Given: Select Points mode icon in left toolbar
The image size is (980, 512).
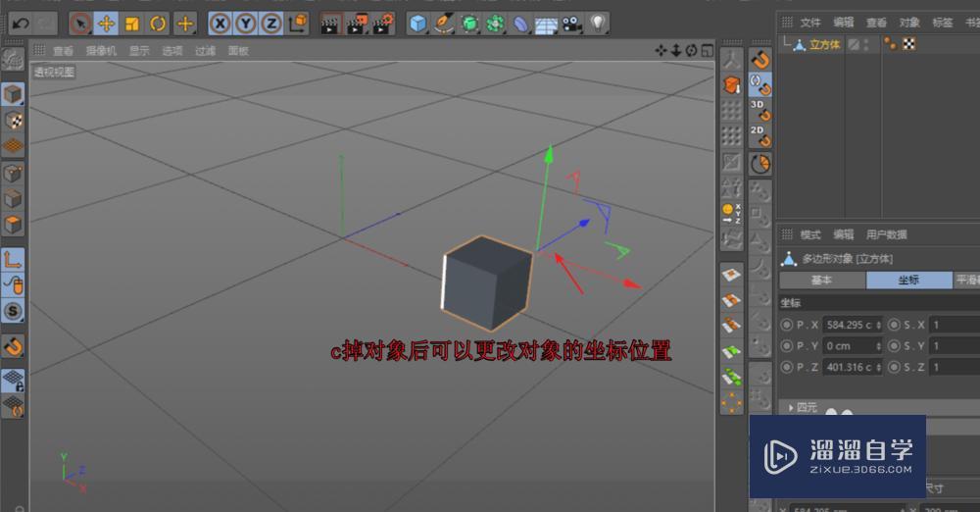Looking at the screenshot, I should (13, 174).
